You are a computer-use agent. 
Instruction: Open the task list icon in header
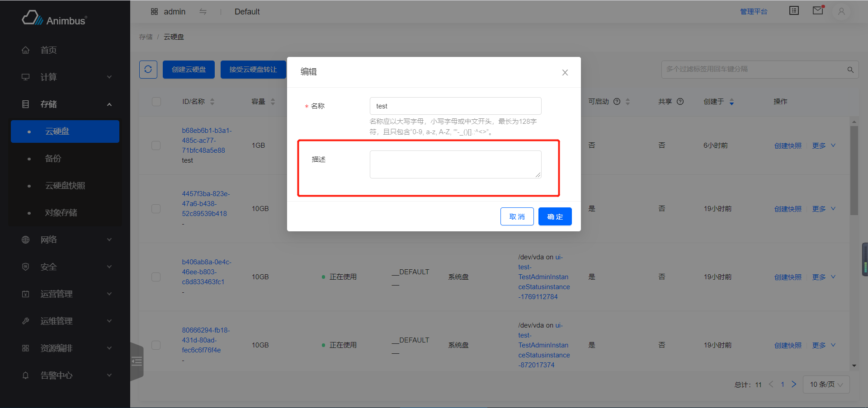794,10
